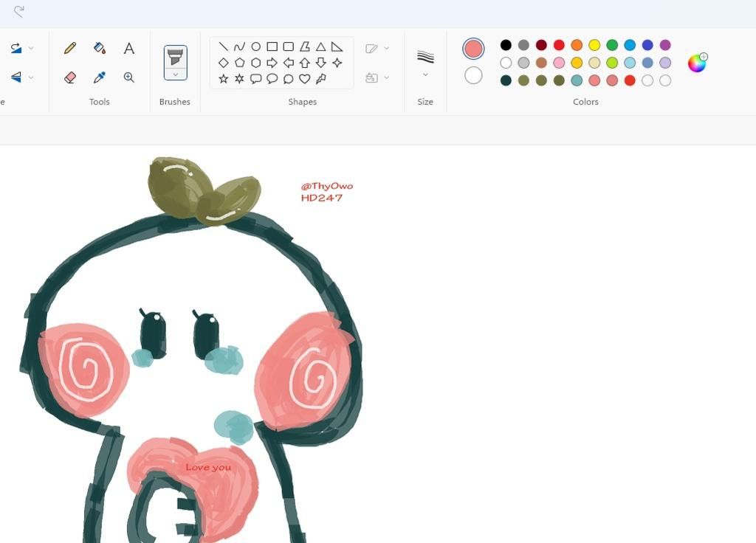The image size is (756, 543).
Task: Click the Brushes main button
Action: (x=176, y=56)
